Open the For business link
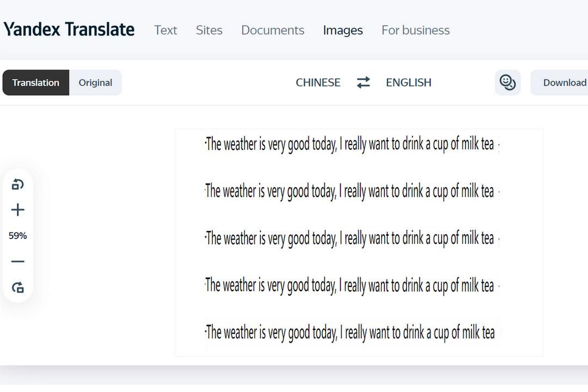This screenshot has height=392, width=588. tap(415, 30)
